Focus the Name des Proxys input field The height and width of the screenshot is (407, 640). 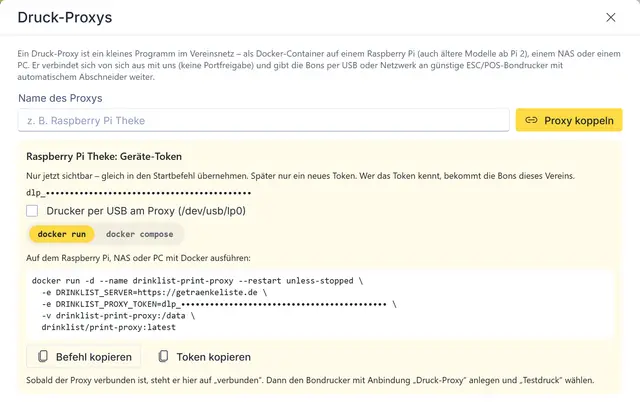(x=264, y=120)
